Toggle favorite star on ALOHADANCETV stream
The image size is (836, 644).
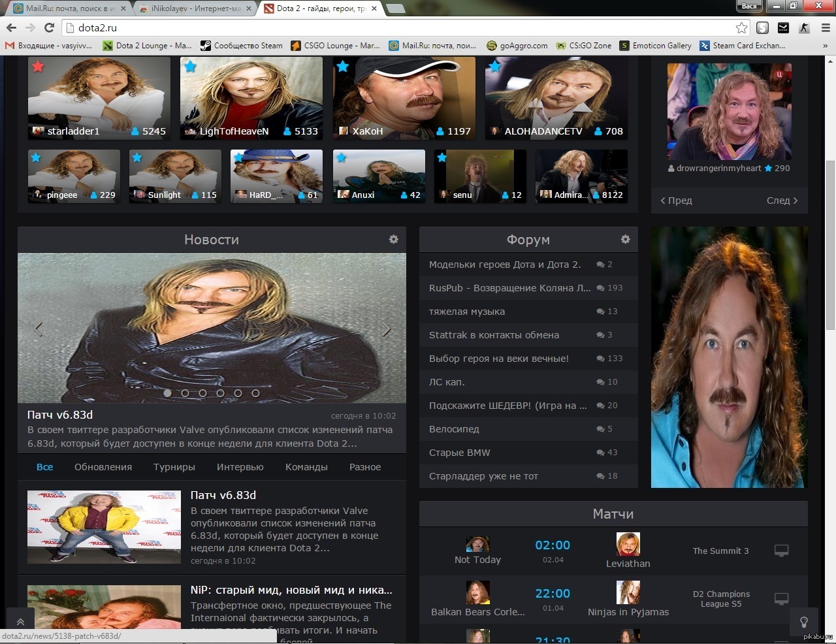click(494, 66)
